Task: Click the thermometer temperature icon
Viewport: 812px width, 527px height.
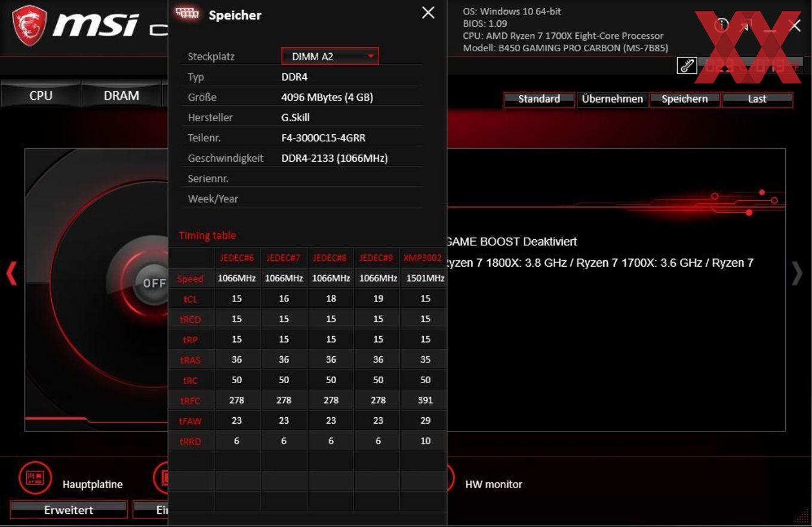Action: (x=687, y=65)
